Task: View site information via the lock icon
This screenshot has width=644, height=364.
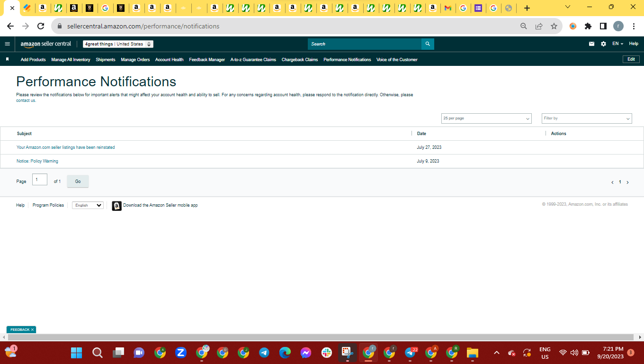Action: click(60, 27)
